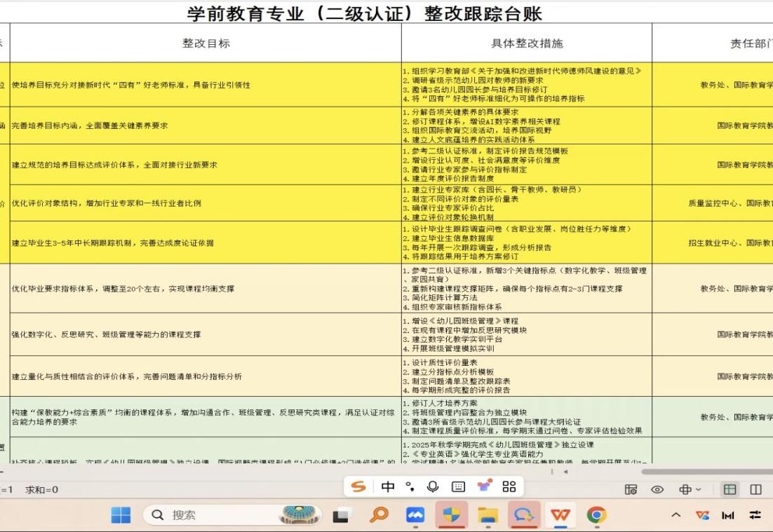Open the shield security app on taskbar
This screenshot has height=532, width=773.
(x=451, y=515)
